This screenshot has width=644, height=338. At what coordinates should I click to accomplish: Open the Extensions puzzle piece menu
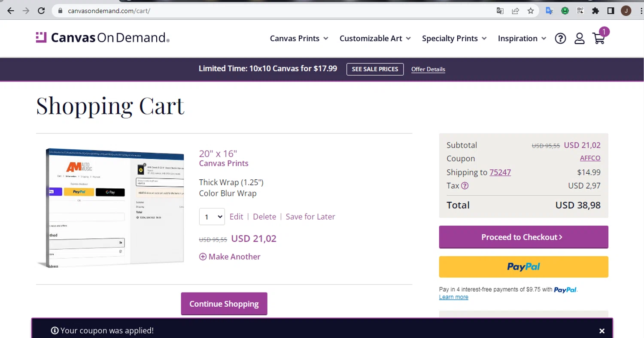(x=595, y=11)
